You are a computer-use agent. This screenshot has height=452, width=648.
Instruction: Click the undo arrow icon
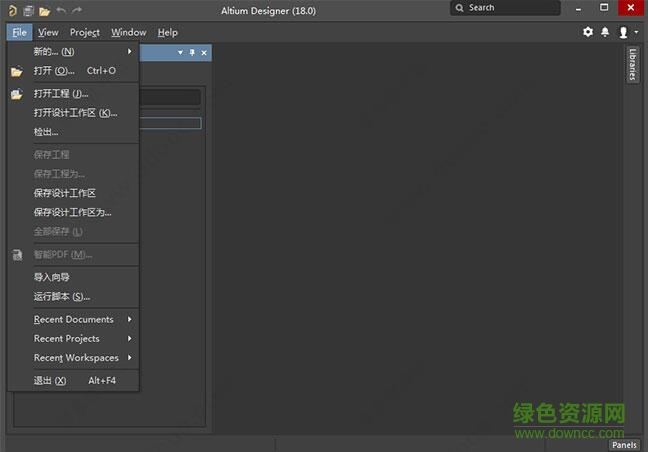click(61, 10)
